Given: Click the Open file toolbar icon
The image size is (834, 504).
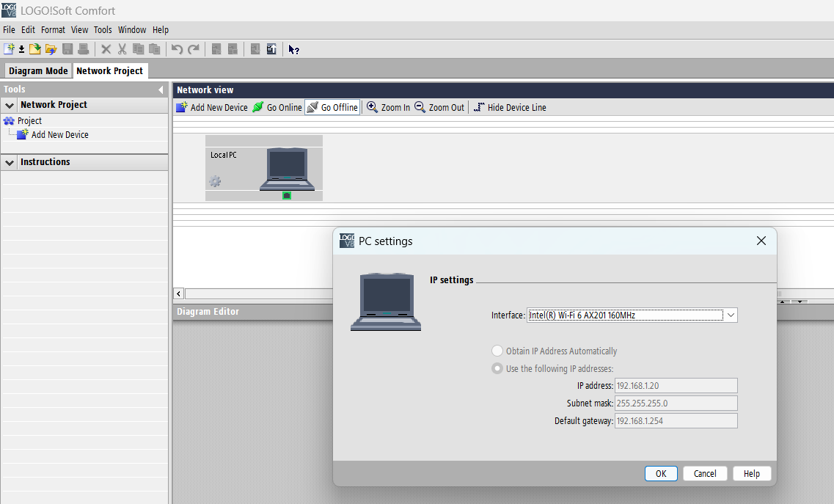Looking at the screenshot, I should click(35, 49).
